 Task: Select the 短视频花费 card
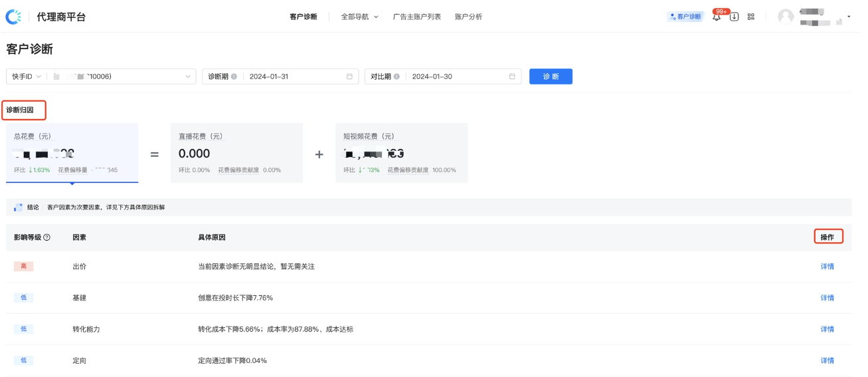402,153
